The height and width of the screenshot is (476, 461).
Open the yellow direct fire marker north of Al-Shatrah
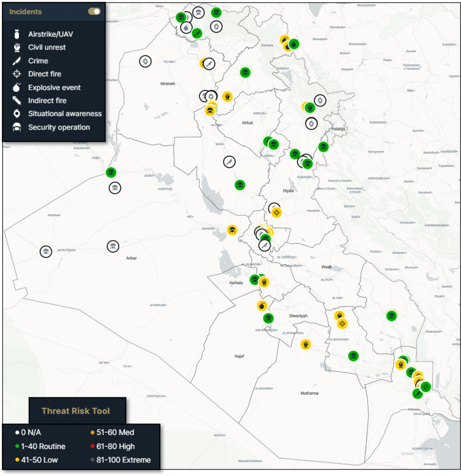pos(342,324)
